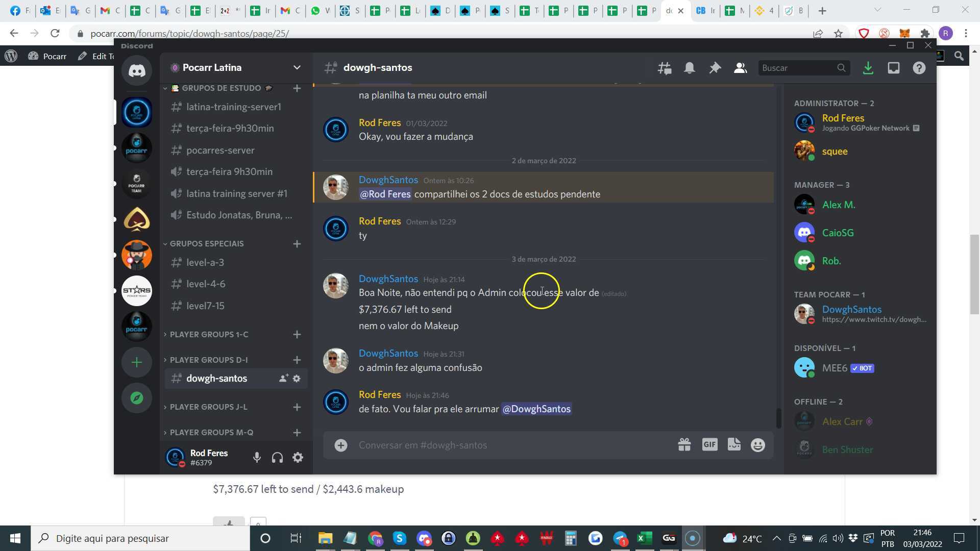Viewport: 980px width, 551px height.
Task: Invite people to dowgh-santos channel icon
Action: click(283, 379)
